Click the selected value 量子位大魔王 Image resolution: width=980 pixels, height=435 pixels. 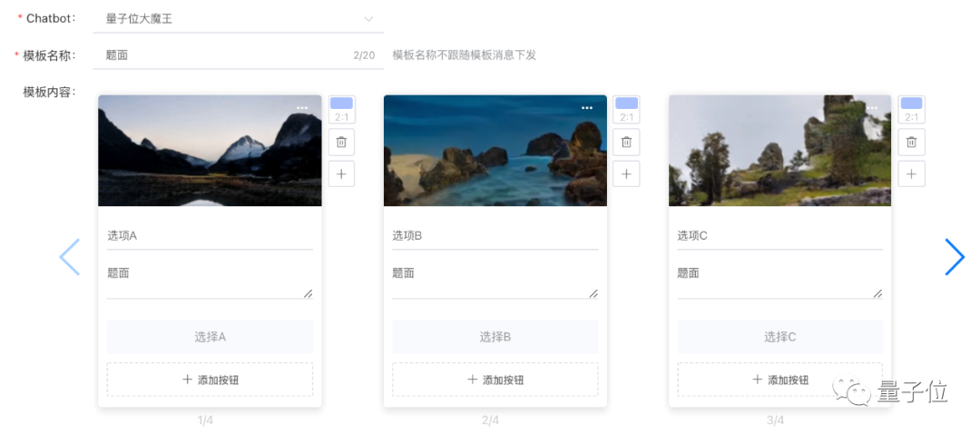point(139,19)
